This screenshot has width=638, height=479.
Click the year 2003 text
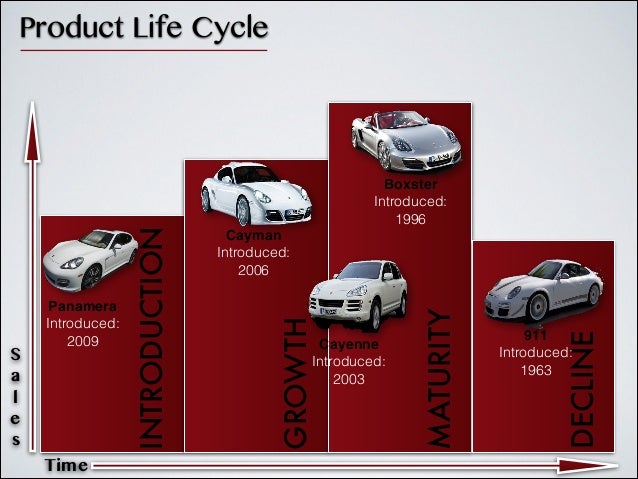click(349, 379)
